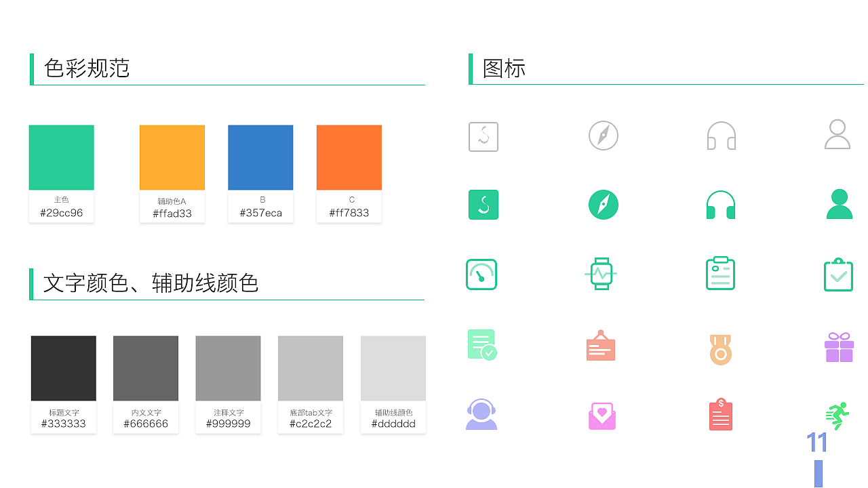This screenshot has height=488, width=868.
Task: Click the clipboard with checkmark icon
Action: click(x=838, y=274)
